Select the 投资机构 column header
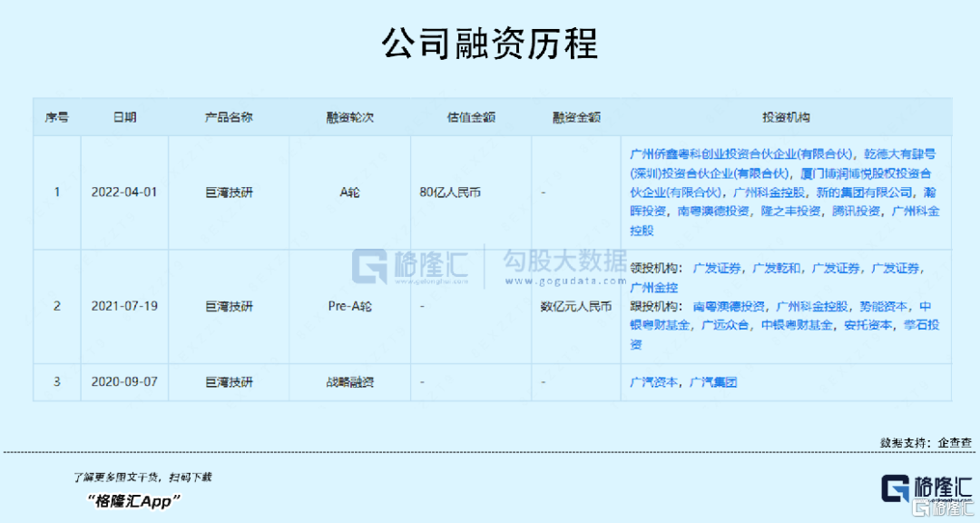This screenshot has width=980, height=523. tap(786, 117)
